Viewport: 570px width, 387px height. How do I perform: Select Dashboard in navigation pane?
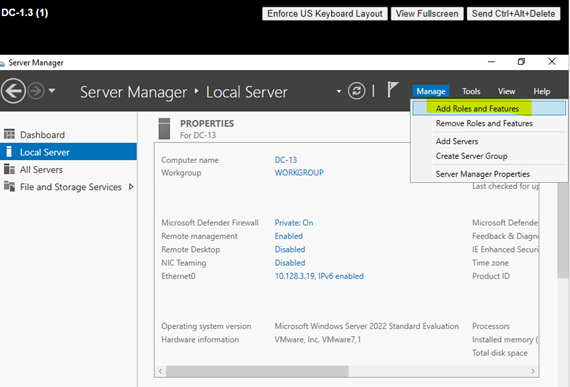(68, 135)
